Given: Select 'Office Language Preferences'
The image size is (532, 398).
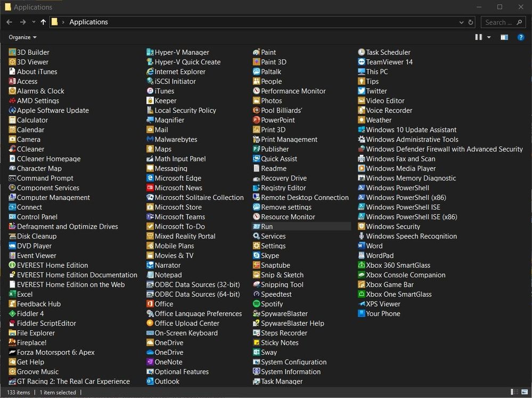Looking at the screenshot, I should click(194, 314).
